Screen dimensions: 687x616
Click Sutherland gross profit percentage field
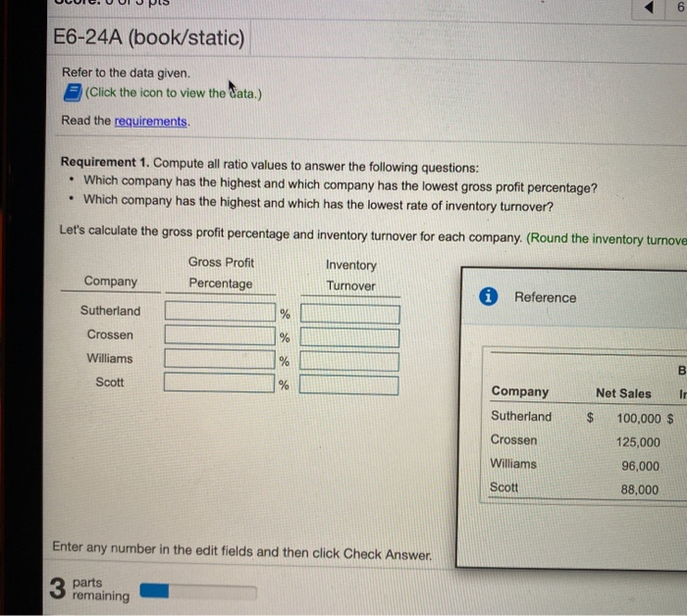(220, 312)
